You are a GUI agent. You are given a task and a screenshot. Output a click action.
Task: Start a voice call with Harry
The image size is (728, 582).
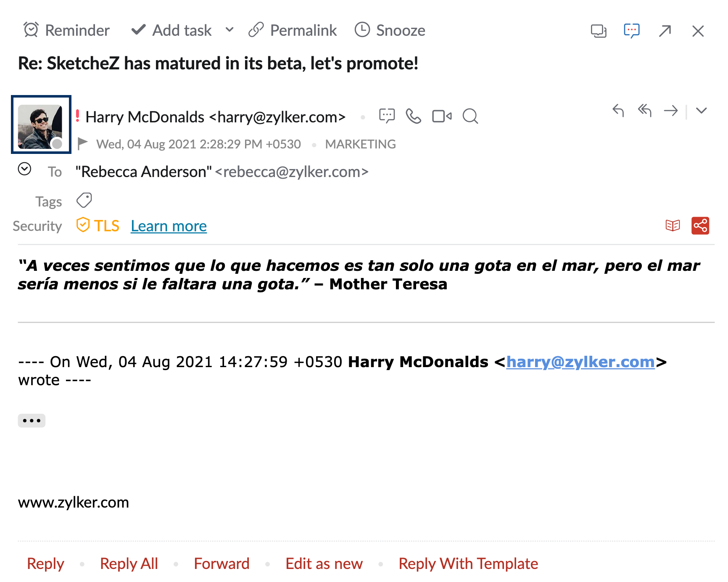point(414,116)
